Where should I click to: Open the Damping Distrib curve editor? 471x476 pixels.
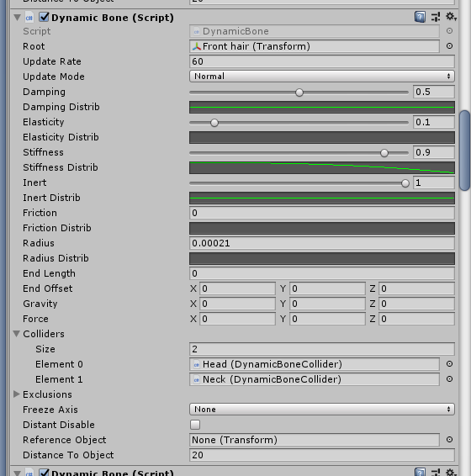point(322,107)
